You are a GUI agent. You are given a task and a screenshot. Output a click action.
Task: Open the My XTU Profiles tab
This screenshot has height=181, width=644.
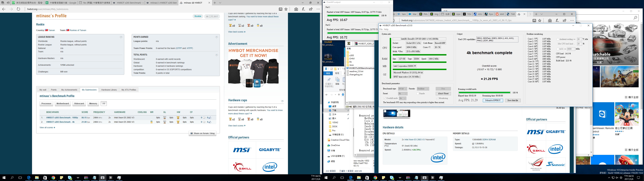129,90
